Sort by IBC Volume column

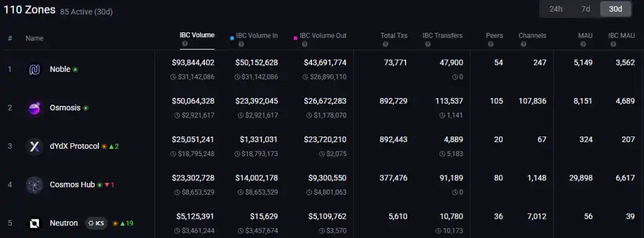click(197, 35)
